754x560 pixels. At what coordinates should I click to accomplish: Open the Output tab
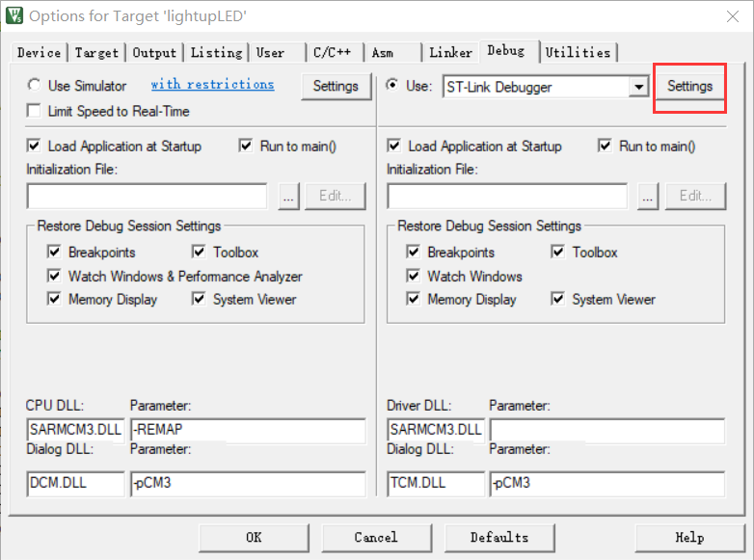(x=154, y=52)
